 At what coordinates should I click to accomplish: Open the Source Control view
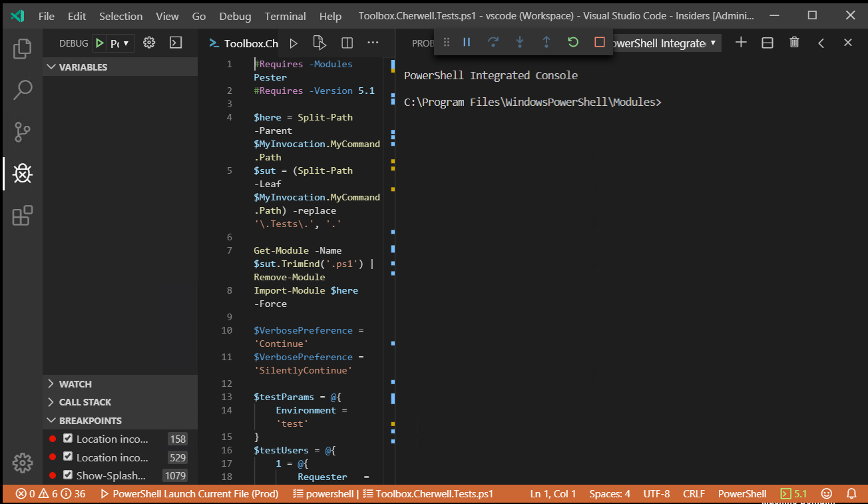23,132
